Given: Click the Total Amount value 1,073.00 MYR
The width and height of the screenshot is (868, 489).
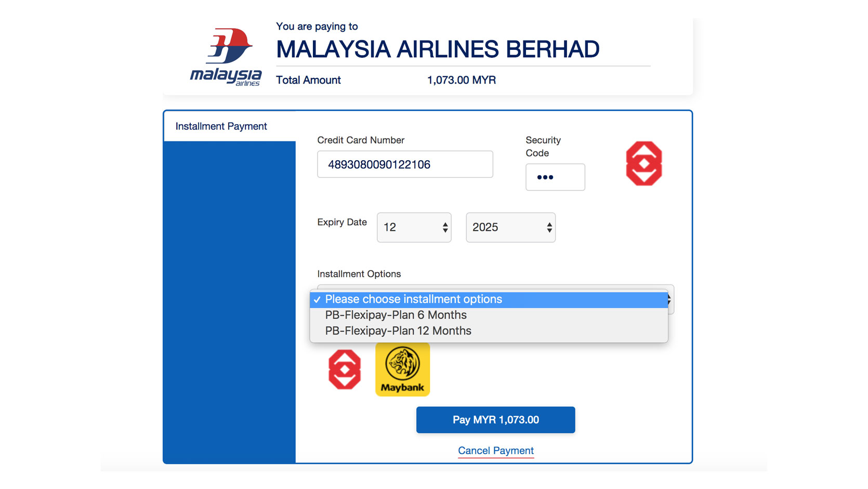Looking at the screenshot, I should [x=462, y=80].
